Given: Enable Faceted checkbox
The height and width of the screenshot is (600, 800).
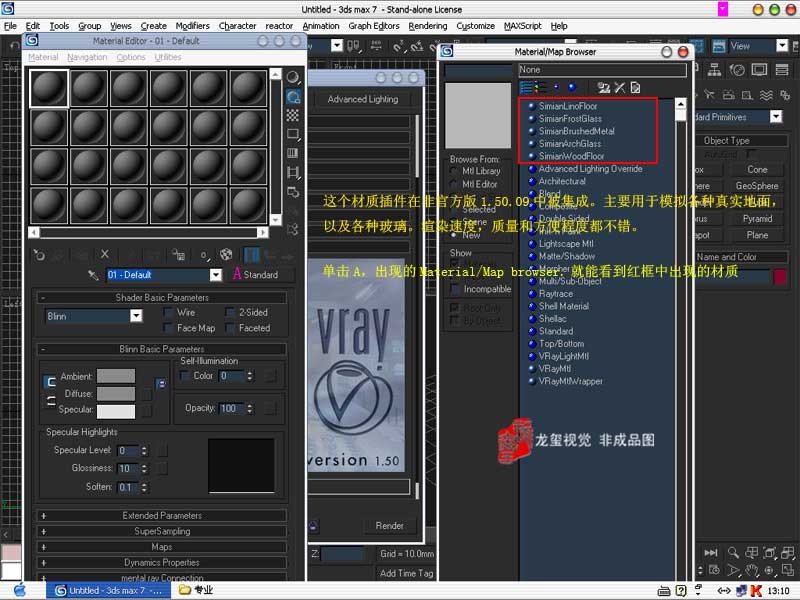Looking at the screenshot, I should [231, 328].
